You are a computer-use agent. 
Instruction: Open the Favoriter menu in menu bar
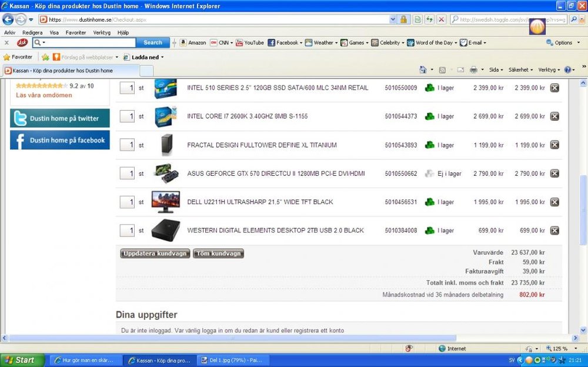click(x=76, y=33)
